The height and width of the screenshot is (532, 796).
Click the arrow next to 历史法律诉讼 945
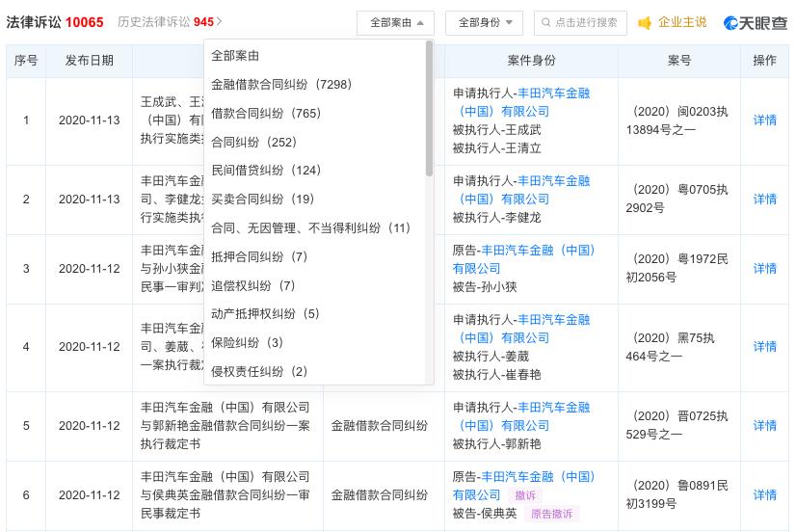[x=220, y=22]
